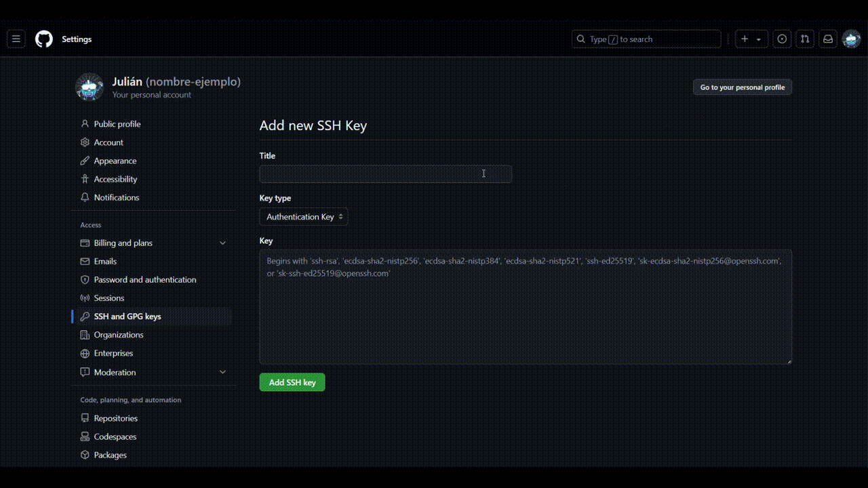
Task: Click Go to your personal profile
Action: (x=742, y=87)
